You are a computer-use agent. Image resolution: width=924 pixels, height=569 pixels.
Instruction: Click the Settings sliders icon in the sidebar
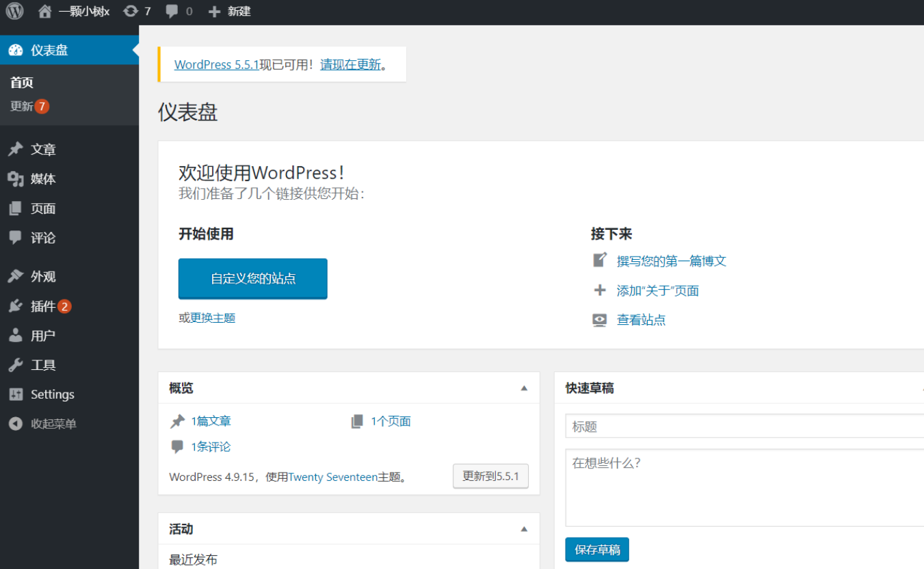coord(16,395)
